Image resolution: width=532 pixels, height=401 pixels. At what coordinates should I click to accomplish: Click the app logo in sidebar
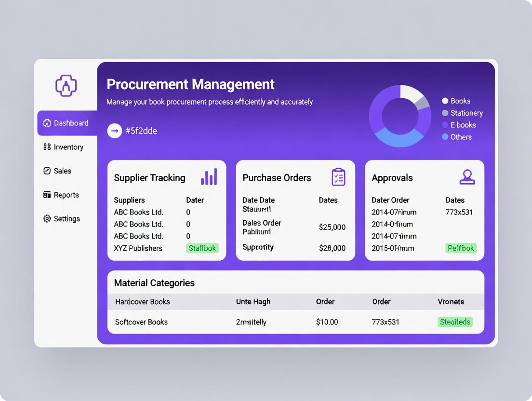[66, 86]
